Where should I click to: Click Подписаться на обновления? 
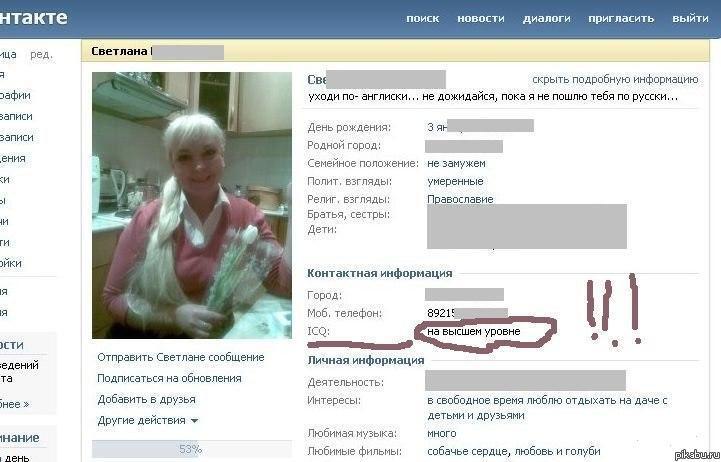[x=169, y=378]
